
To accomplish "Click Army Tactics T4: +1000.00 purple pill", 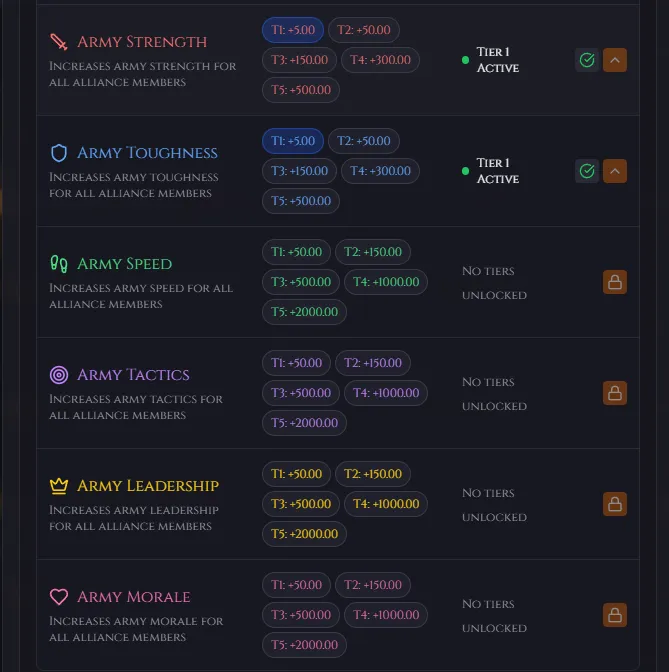I will 386,393.
